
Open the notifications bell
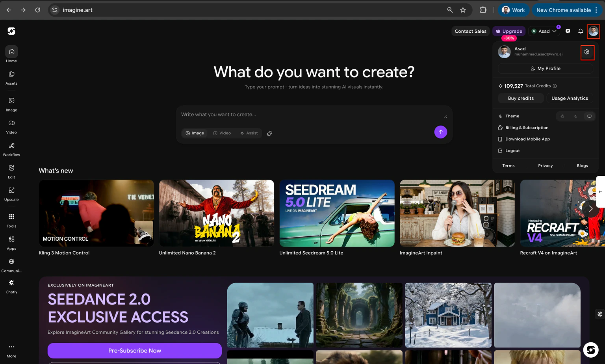(x=581, y=31)
